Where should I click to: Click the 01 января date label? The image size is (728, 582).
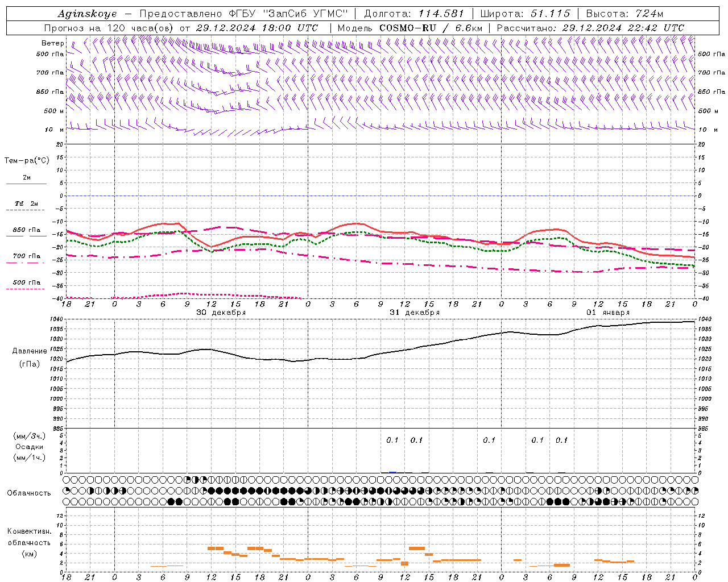pyautogui.click(x=608, y=313)
